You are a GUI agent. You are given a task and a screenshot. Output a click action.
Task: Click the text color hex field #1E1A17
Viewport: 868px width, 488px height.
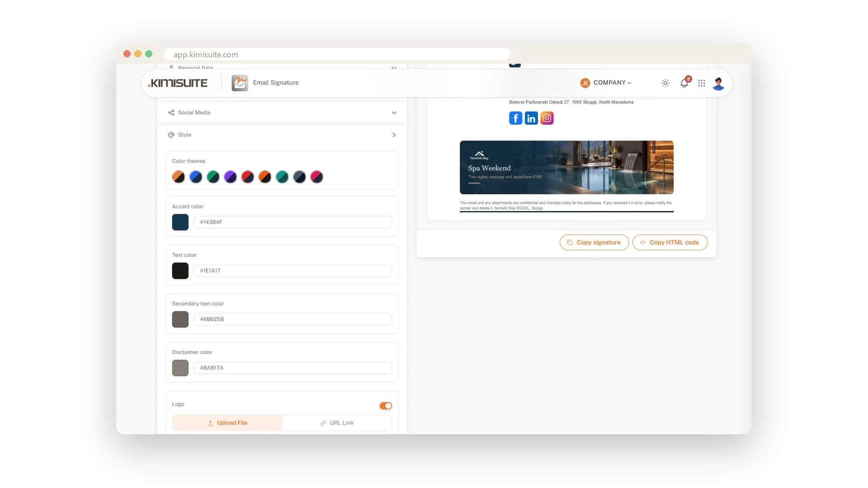pos(292,271)
